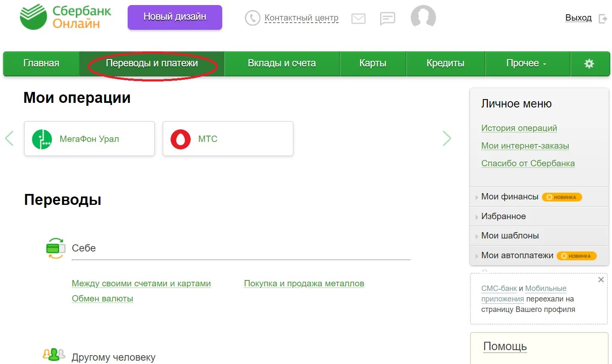Expand the Прочее dropdown menu
Image resolution: width=612 pixels, height=364 pixels.
click(x=527, y=63)
